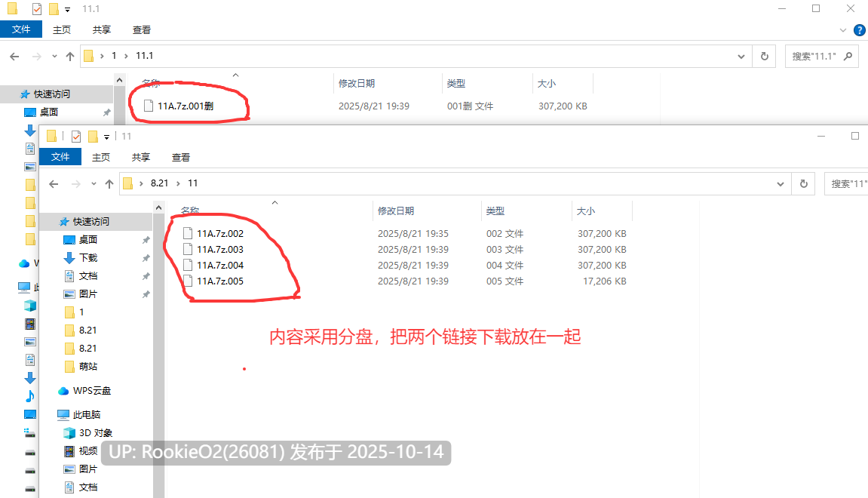The height and width of the screenshot is (498, 868).
Task: Refresh the 11 window folder view
Action: pos(804,183)
